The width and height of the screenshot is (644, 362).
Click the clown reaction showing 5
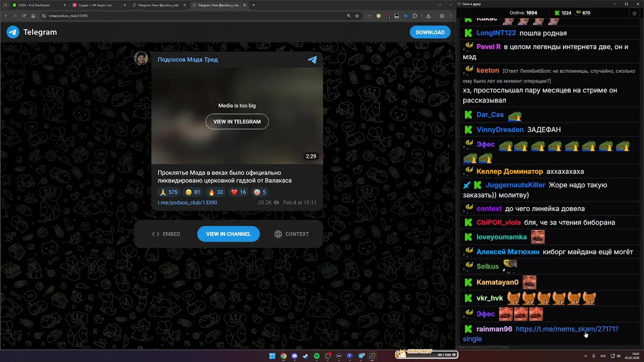click(x=260, y=192)
